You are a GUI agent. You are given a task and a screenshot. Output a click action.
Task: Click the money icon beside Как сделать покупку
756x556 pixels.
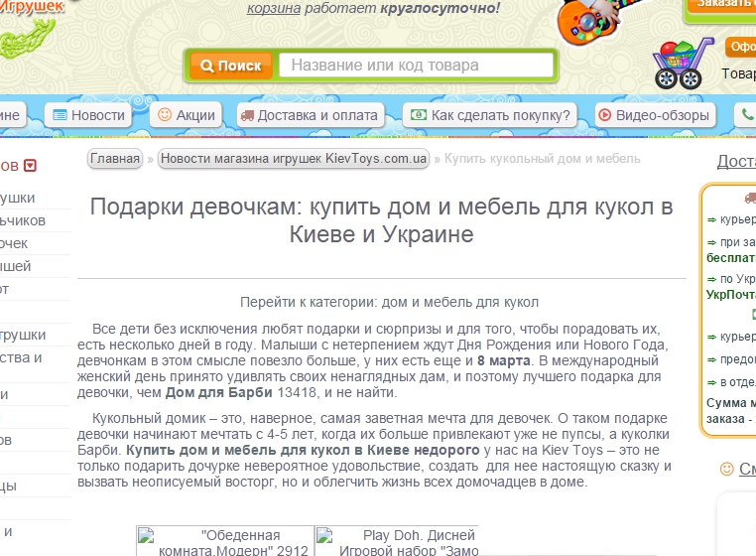pyautogui.click(x=418, y=115)
